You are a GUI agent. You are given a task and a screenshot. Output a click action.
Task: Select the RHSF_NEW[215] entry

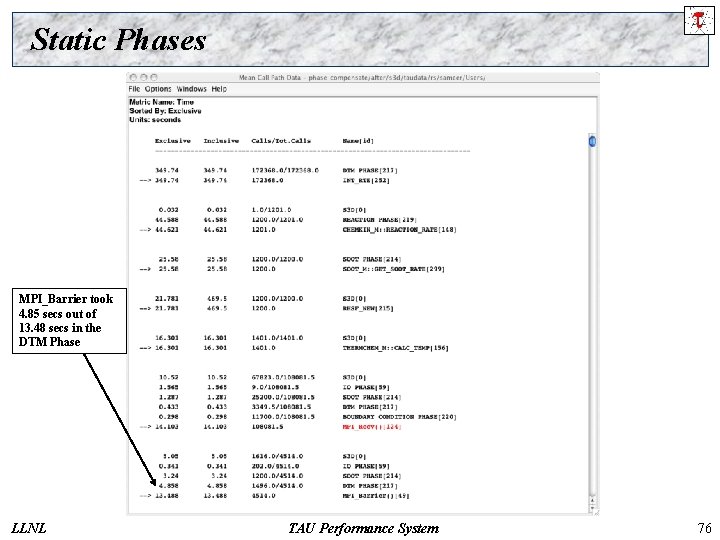pyautogui.click(x=368, y=309)
